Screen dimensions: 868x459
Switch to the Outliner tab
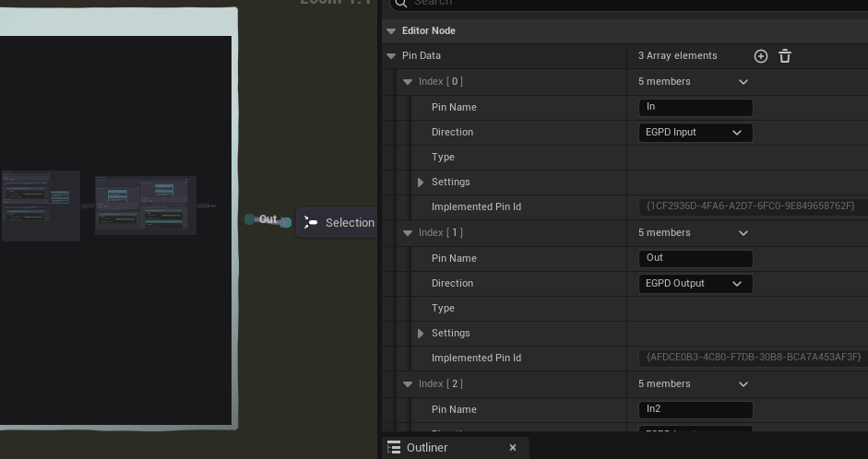(x=427, y=448)
